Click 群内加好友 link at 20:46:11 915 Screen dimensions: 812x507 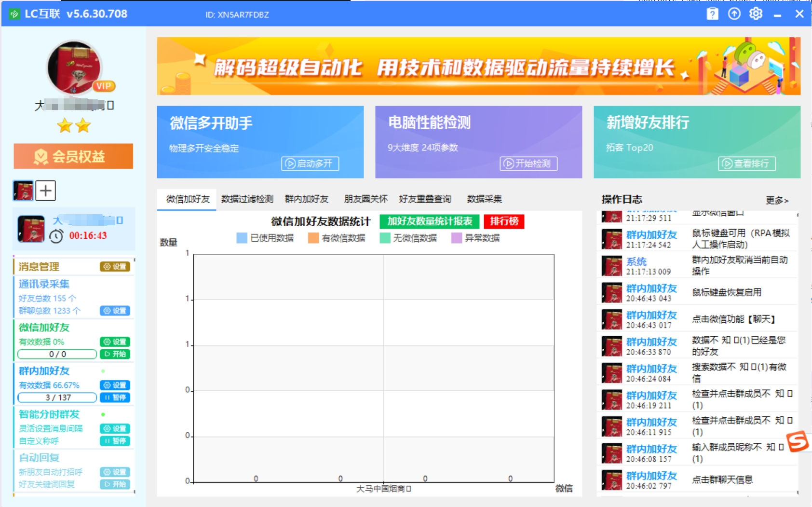(x=651, y=422)
